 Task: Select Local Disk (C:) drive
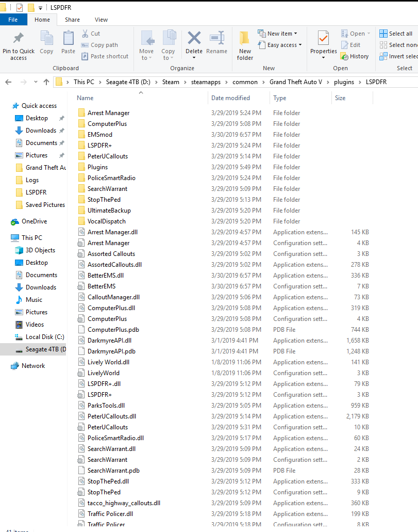(x=39, y=337)
